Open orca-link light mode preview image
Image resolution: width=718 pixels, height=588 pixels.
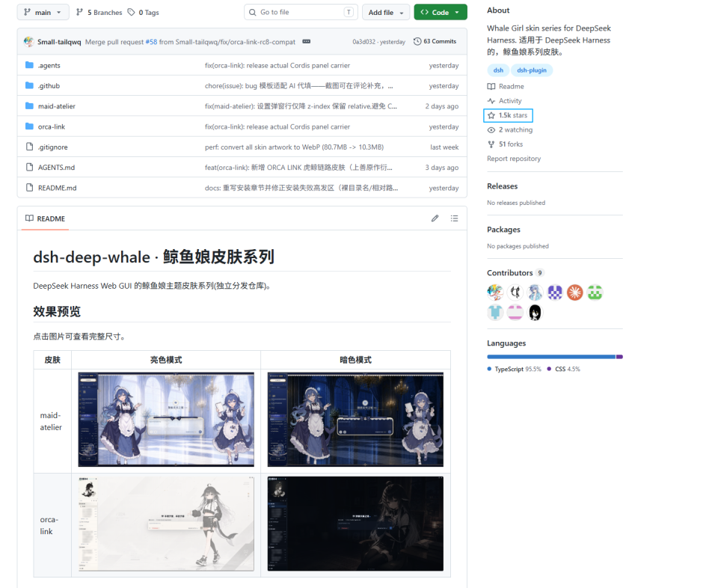(x=166, y=524)
